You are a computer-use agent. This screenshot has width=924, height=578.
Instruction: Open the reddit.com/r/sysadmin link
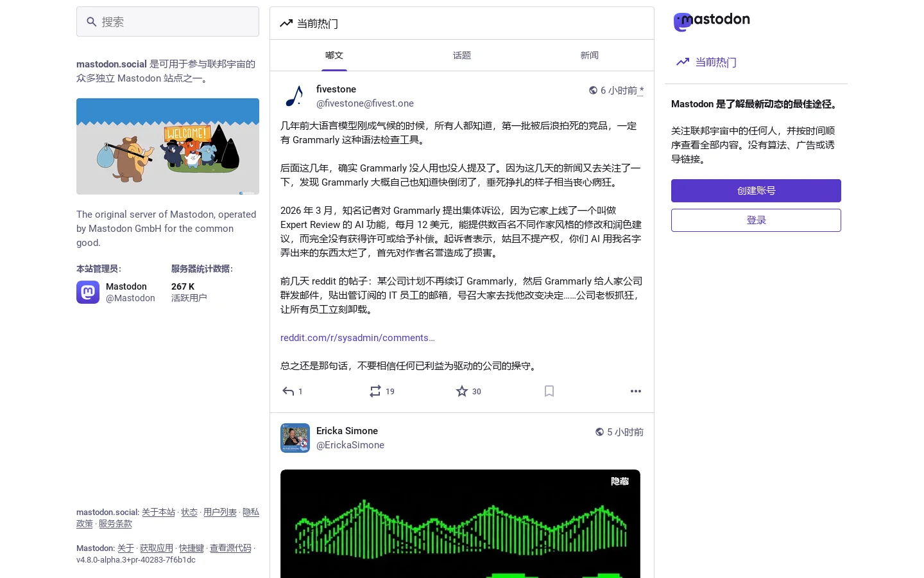tap(357, 338)
